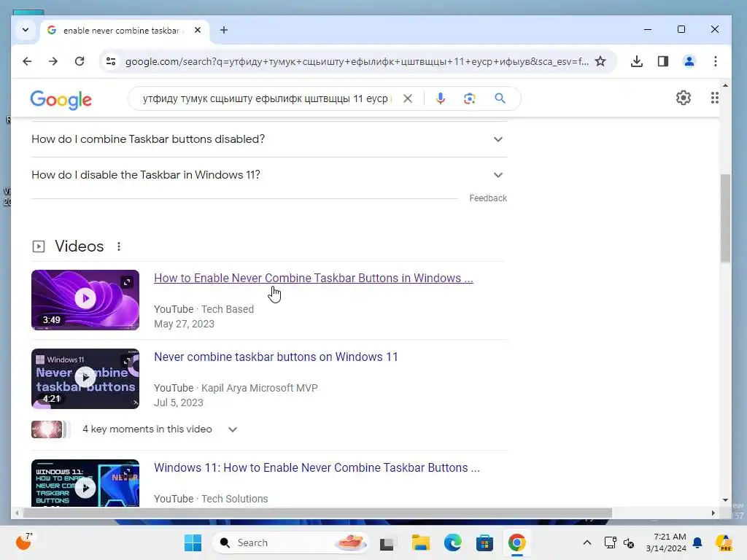Show hidden system tray icons
The height and width of the screenshot is (560, 747).
click(x=587, y=542)
